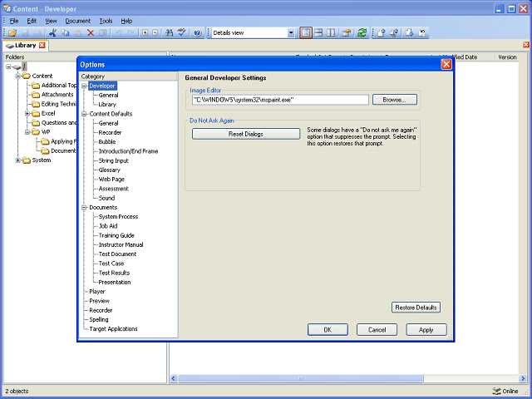The width and height of the screenshot is (532, 399).
Task: Select Web Page category item
Action: pyautogui.click(x=111, y=180)
